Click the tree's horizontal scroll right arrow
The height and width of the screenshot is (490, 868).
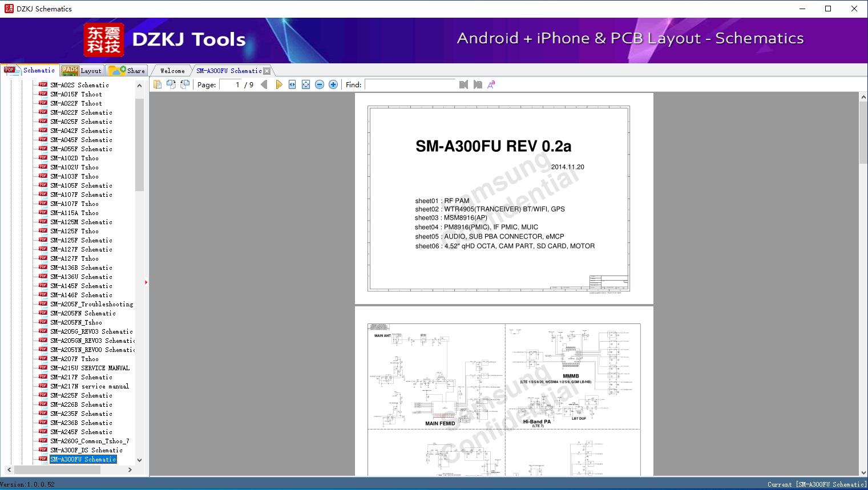click(130, 470)
